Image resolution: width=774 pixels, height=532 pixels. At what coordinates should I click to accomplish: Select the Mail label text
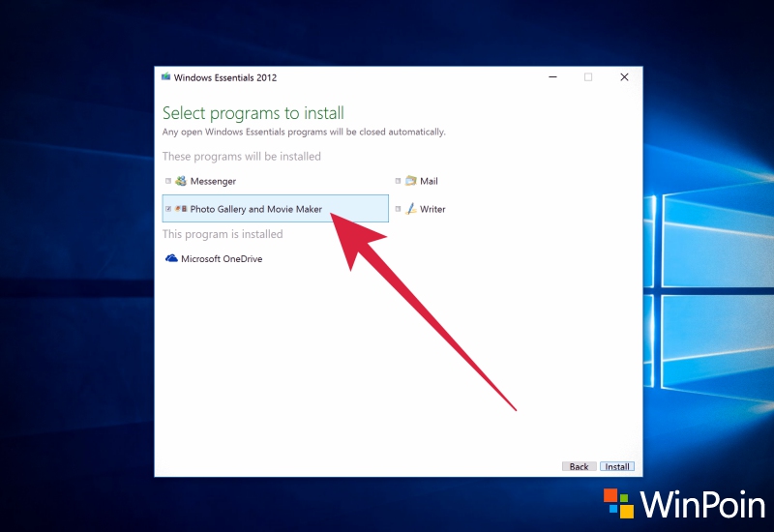pyautogui.click(x=429, y=181)
